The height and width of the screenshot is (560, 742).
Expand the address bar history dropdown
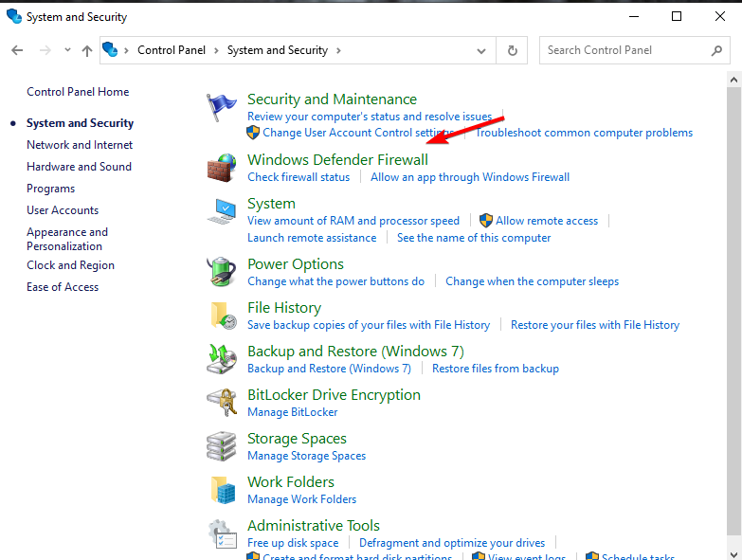[481, 50]
